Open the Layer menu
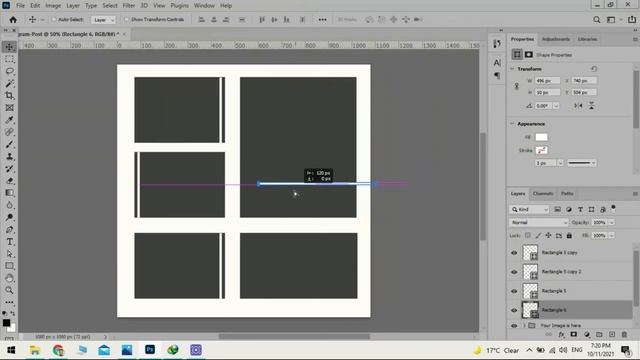 click(73, 6)
